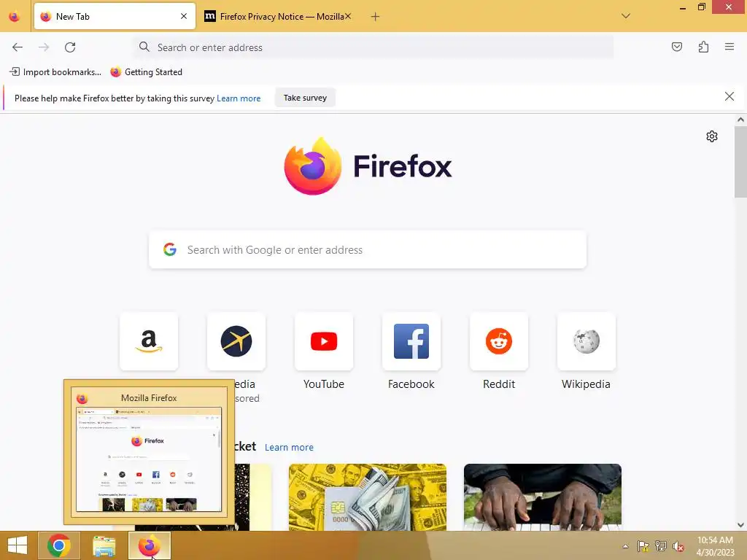Open the clock showing 10:54 AM
The image size is (747, 560).
pos(715,545)
